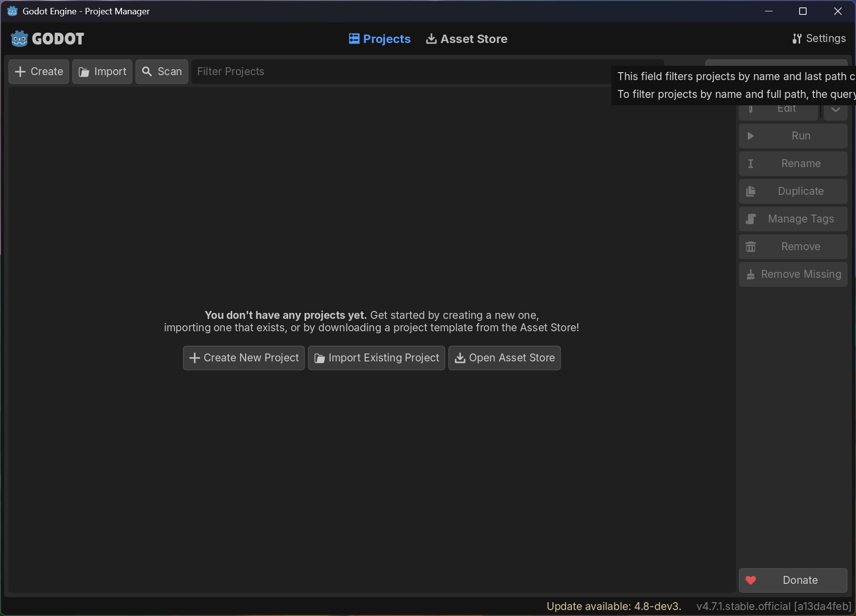This screenshot has height=616, width=856.
Task: Open the Settings panel
Action: (818, 39)
